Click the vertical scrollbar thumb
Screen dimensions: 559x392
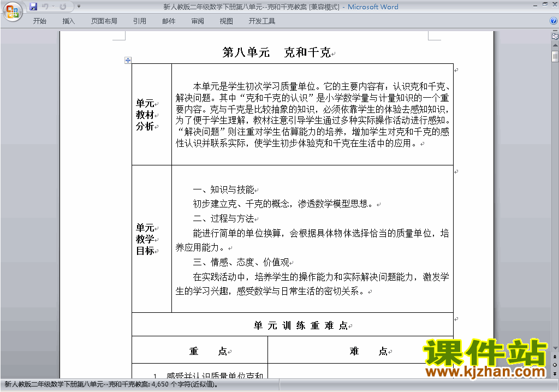[x=555, y=56]
